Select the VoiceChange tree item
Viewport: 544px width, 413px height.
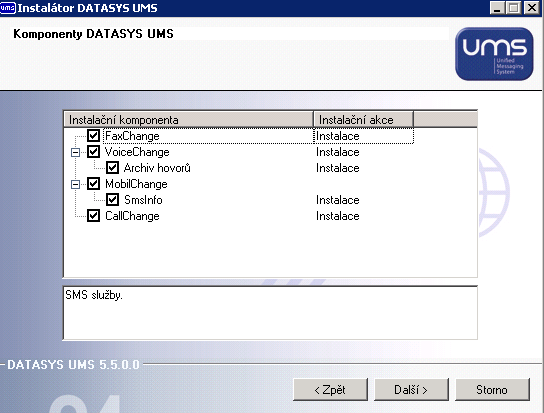pyautogui.click(x=137, y=152)
